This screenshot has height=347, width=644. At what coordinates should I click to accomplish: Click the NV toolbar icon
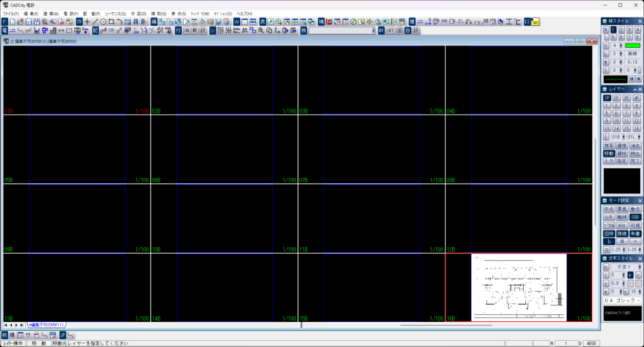click(381, 30)
